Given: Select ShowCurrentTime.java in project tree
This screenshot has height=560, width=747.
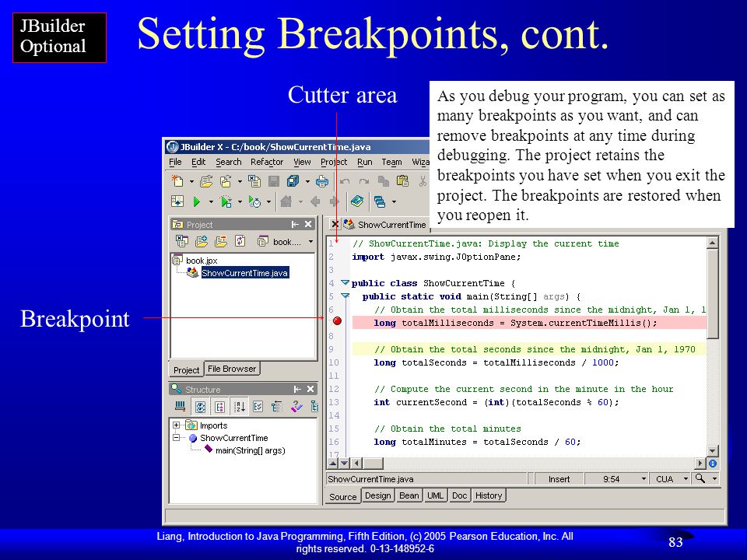Looking at the screenshot, I should pos(245,273).
